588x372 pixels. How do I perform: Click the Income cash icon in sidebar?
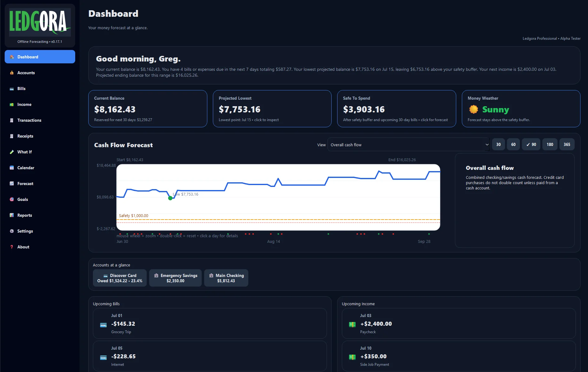(x=12, y=105)
